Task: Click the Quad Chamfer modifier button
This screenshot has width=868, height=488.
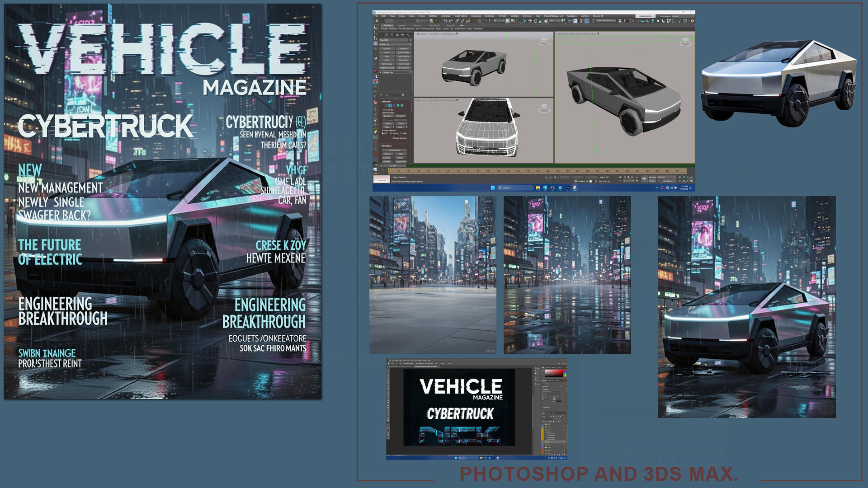Action: (404, 52)
